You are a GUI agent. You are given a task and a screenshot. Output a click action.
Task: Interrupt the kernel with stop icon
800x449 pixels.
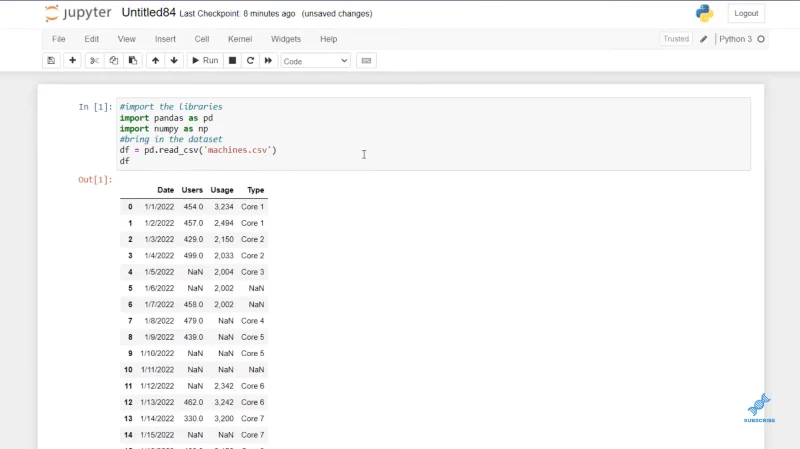click(x=232, y=61)
